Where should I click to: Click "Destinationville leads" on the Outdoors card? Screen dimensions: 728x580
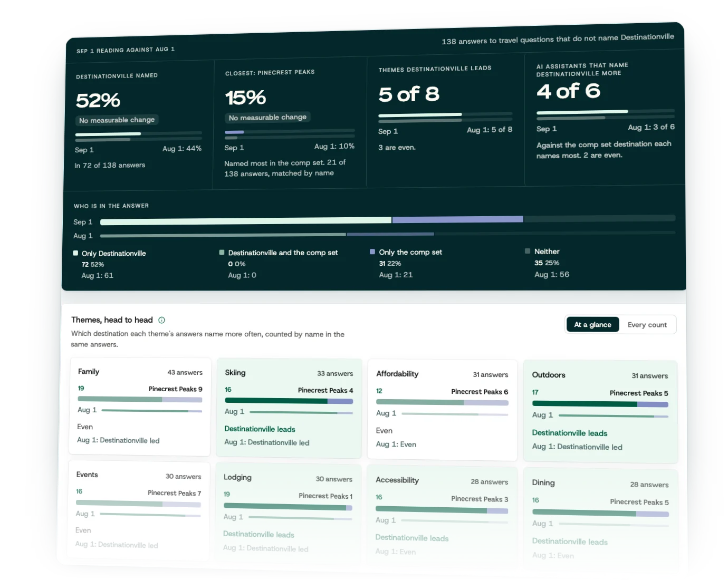pos(570,433)
